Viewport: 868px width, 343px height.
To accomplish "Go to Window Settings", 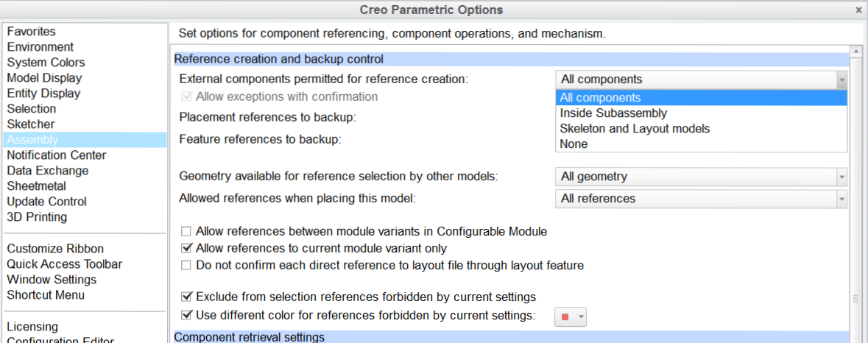I will 52,280.
